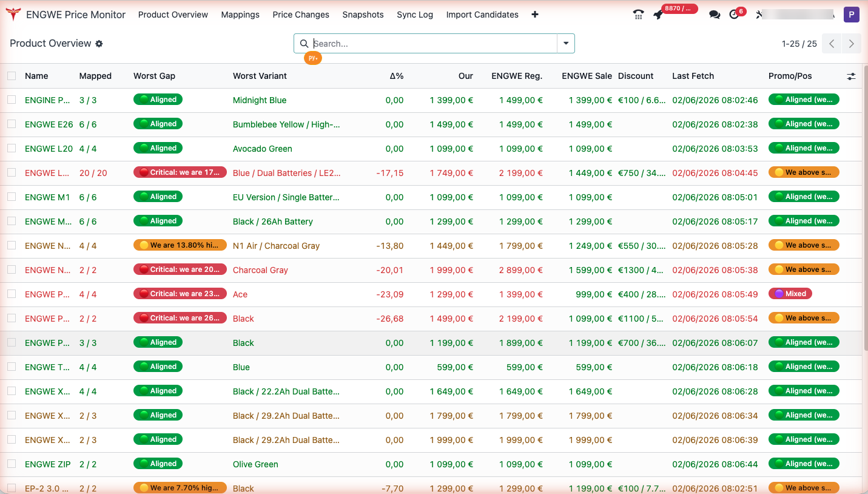The width and height of the screenshot is (868, 494).
Task: Go to previous page arrow
Action: coord(832,44)
